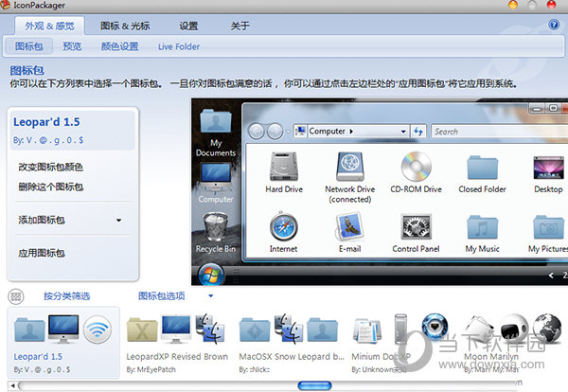Click the Closed Folder icon in preview
568x392 pixels.
pos(483,168)
